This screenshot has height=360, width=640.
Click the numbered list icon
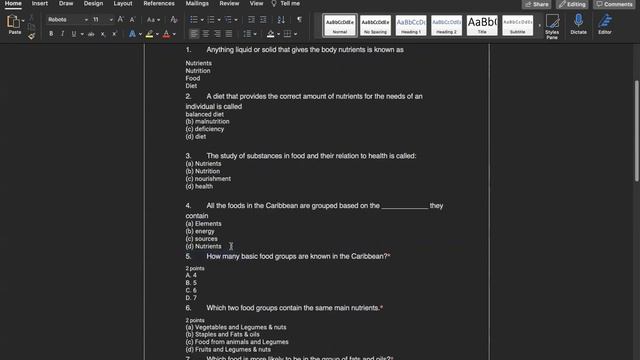(x=211, y=20)
